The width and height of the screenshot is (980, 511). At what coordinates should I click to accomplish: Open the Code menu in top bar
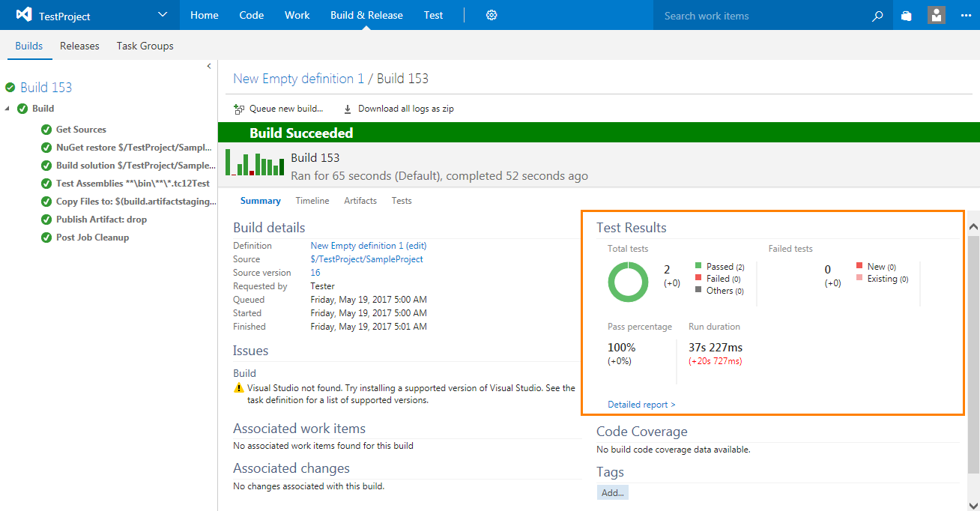(x=251, y=15)
